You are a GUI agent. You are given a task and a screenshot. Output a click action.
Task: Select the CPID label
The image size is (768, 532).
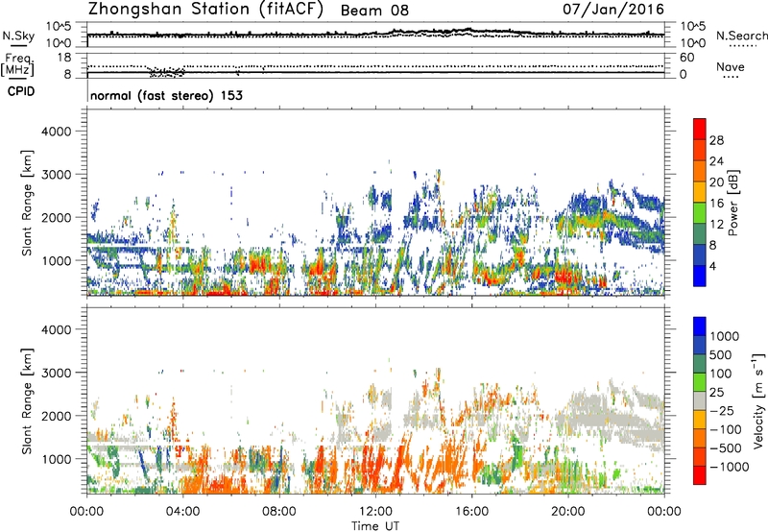(21, 91)
